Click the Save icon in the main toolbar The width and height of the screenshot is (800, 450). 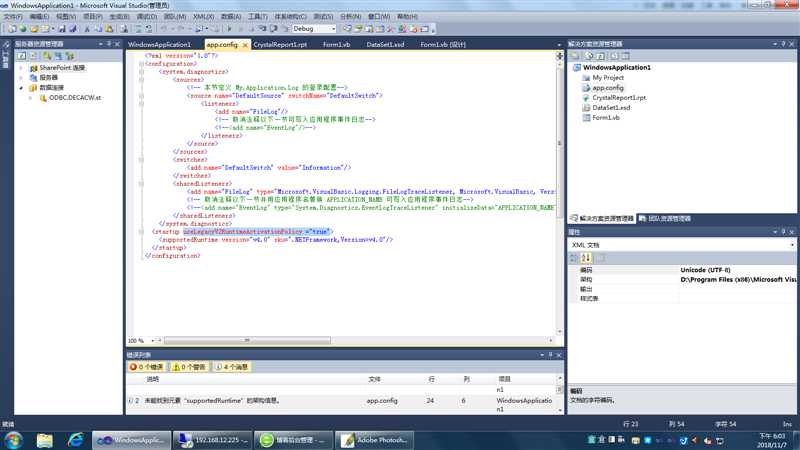[x=61, y=29]
